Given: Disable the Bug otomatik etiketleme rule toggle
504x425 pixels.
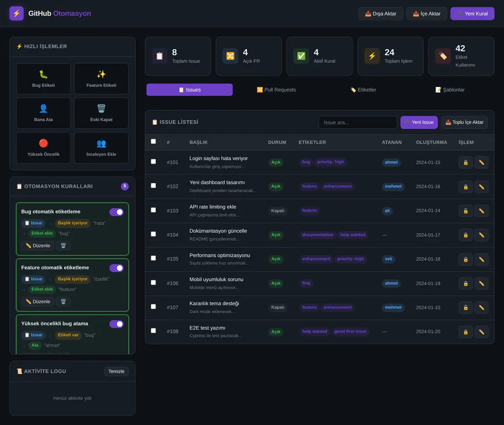Looking at the screenshot, I should [116, 212].
